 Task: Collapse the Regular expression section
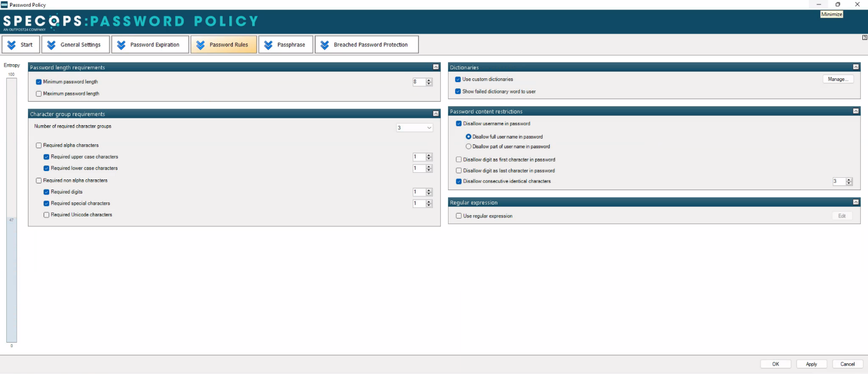(856, 202)
